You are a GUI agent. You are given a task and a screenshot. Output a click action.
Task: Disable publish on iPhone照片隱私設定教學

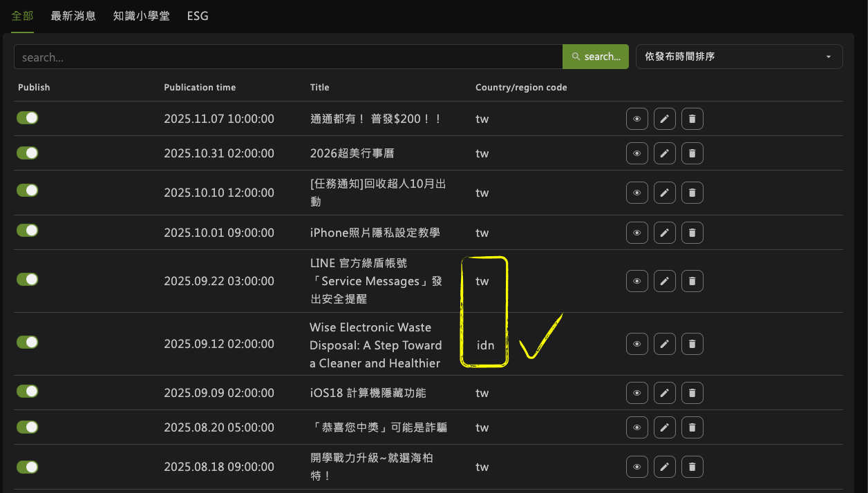28,230
